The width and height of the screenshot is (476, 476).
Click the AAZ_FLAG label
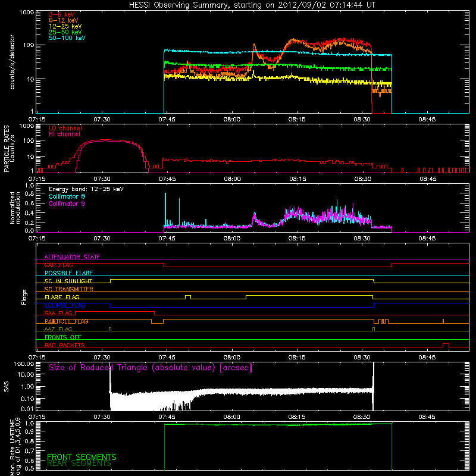click(58, 329)
